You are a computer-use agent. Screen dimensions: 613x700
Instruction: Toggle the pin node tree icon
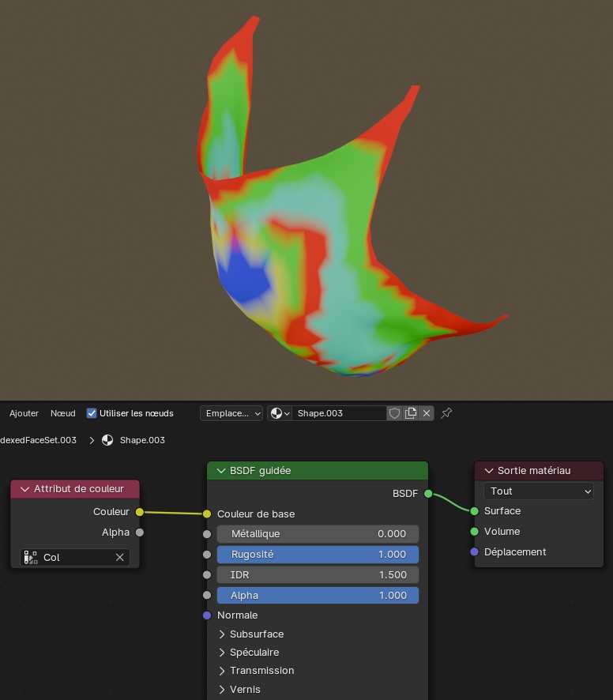[446, 413]
